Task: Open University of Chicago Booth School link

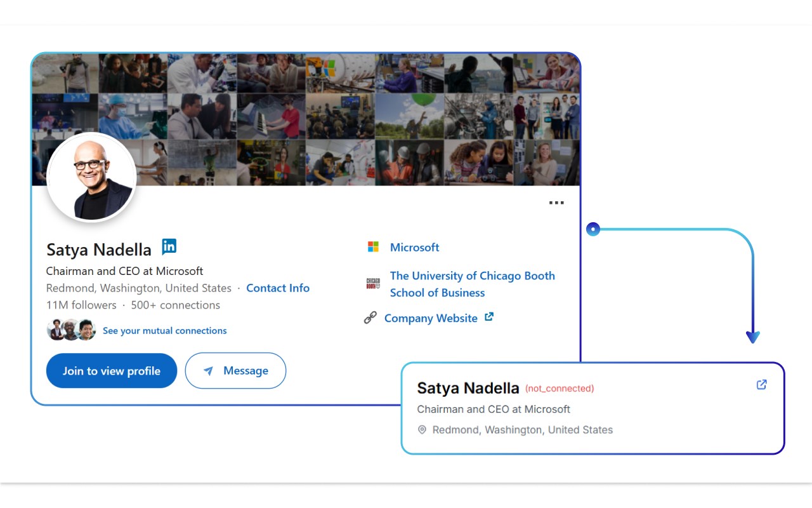Action: point(473,284)
